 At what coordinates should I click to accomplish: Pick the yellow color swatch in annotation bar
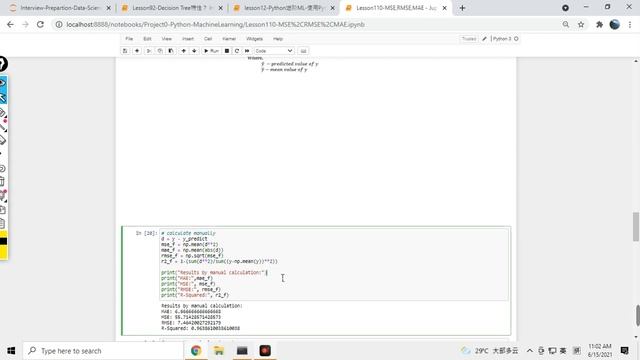pos(3,252)
